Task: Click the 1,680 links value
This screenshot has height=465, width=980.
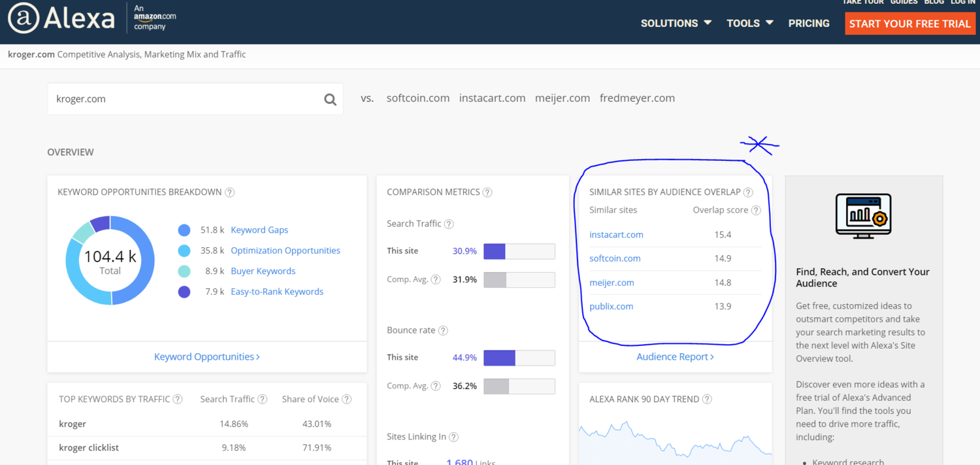Action: tap(459, 462)
